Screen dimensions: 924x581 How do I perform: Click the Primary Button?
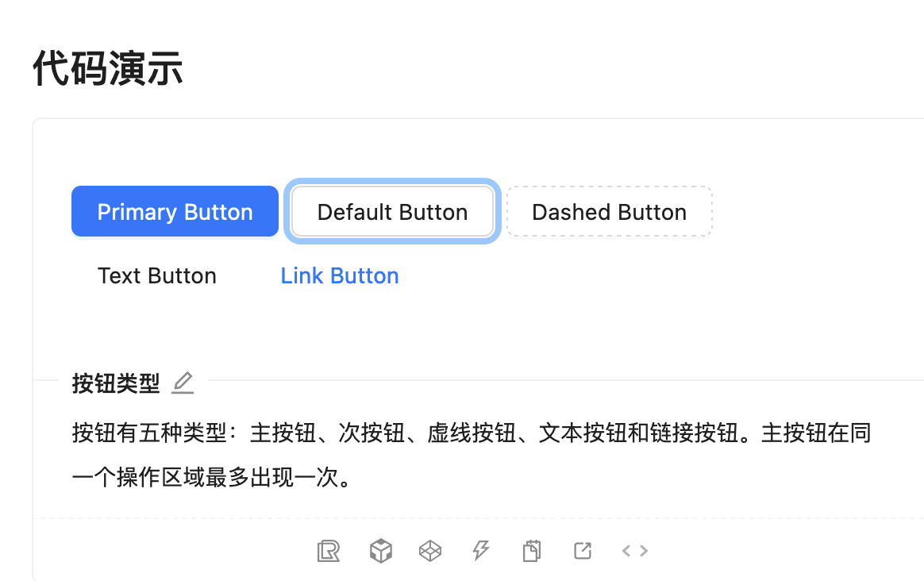coord(175,211)
